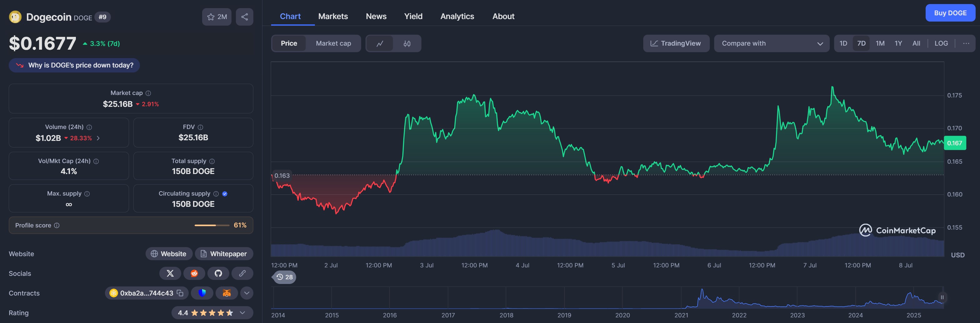Open Dogecoin Reddit social link

click(x=194, y=273)
